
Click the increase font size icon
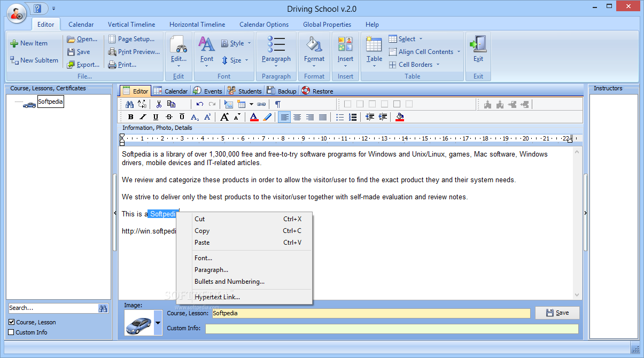[x=224, y=117]
